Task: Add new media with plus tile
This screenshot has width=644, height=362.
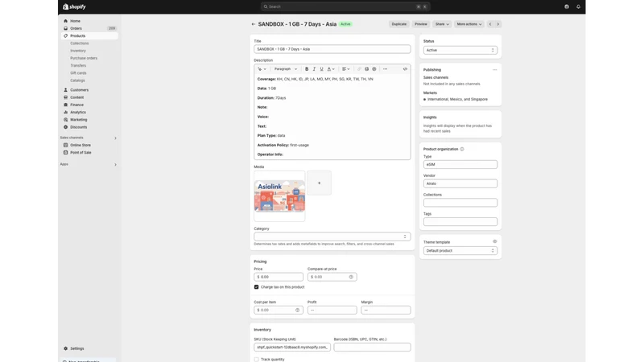Action: [x=319, y=183]
